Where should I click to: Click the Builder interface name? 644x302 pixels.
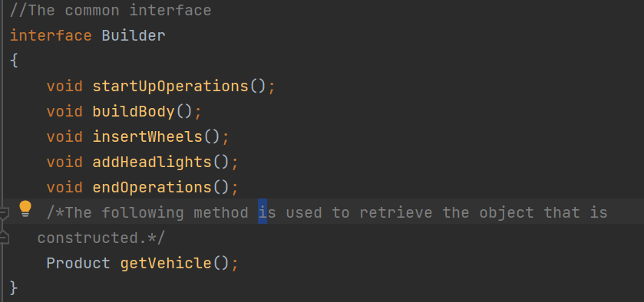(134, 36)
